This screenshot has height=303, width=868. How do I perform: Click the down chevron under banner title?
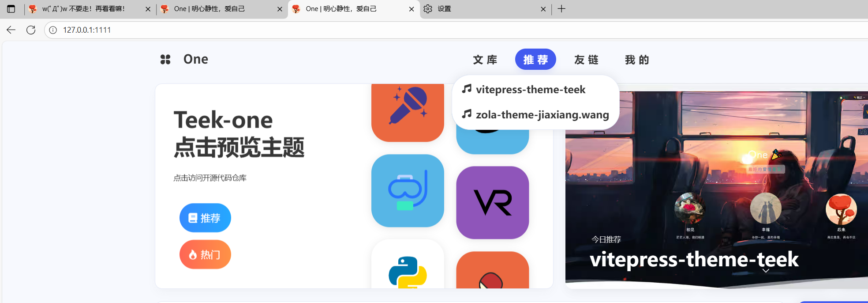766,271
